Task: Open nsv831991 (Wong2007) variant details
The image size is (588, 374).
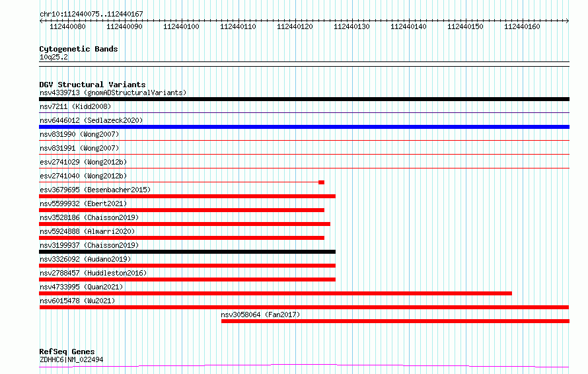Action: point(79,148)
